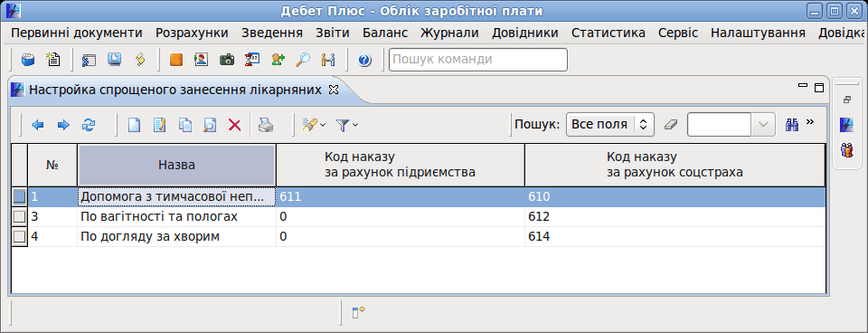
Task: Open the Розрахунки menu
Action: pyautogui.click(x=192, y=33)
